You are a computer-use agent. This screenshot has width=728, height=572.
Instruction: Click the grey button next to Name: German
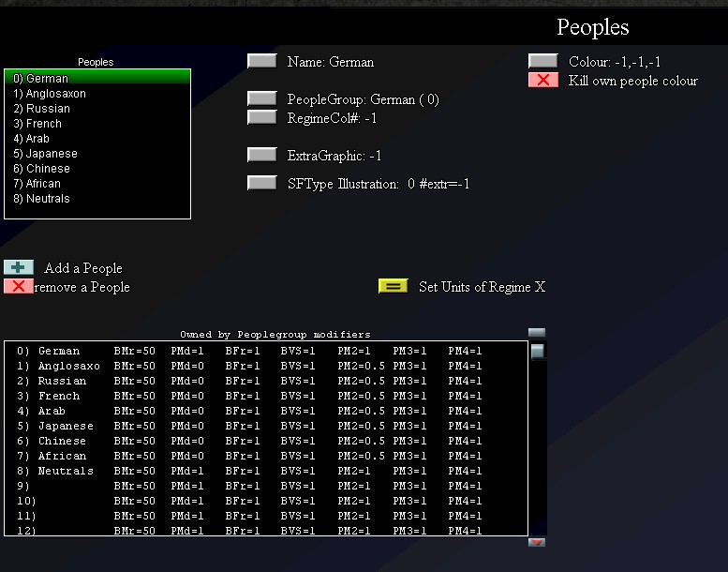coord(262,61)
